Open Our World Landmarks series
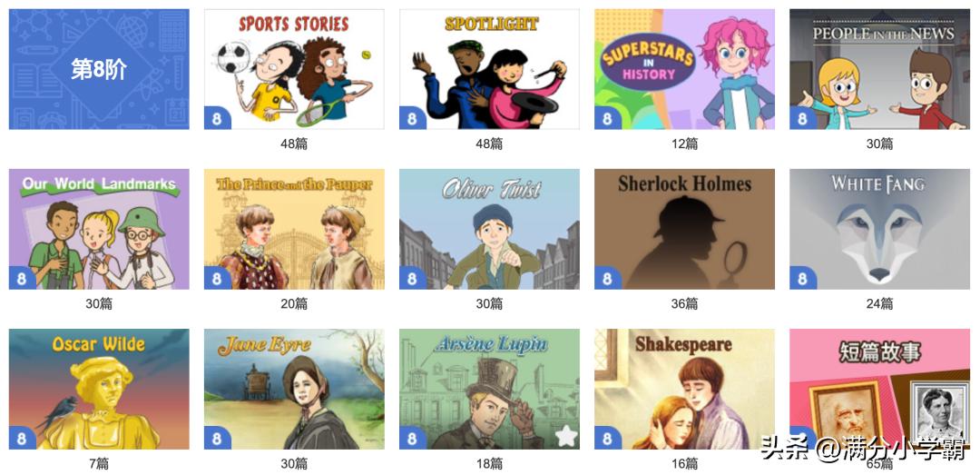The width and height of the screenshot is (980, 475). (99, 229)
